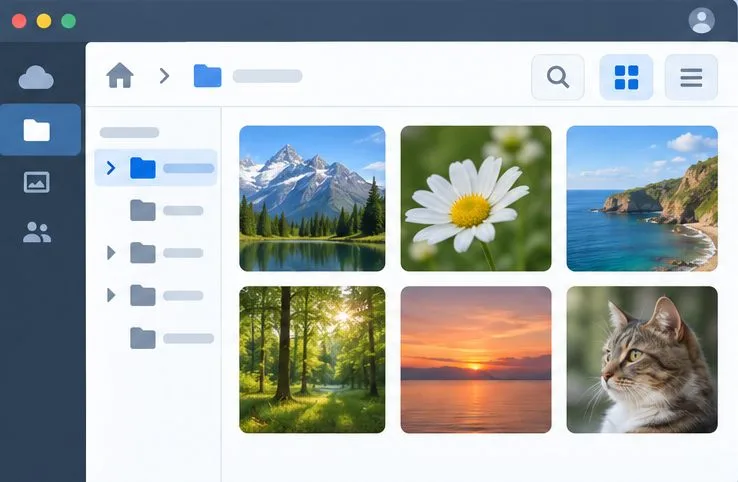Expand the third folder's disclosure triangle
Screen dimensions: 738x482
click(111, 253)
